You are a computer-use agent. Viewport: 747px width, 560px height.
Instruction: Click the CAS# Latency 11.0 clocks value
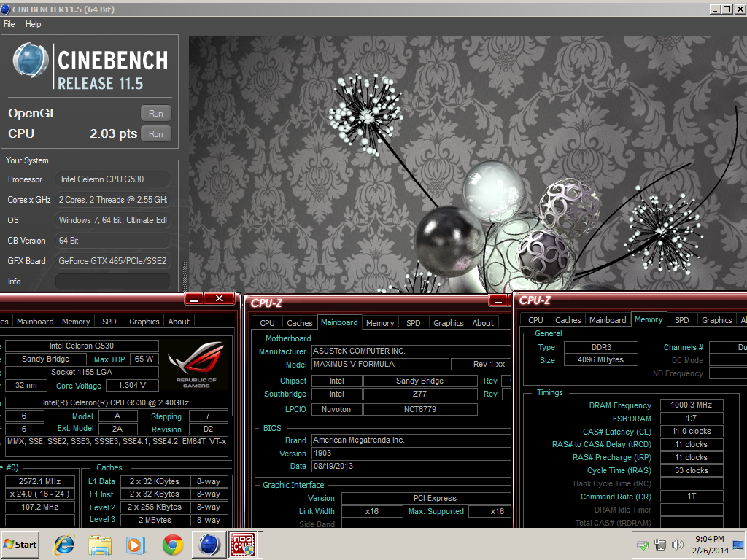click(x=692, y=432)
